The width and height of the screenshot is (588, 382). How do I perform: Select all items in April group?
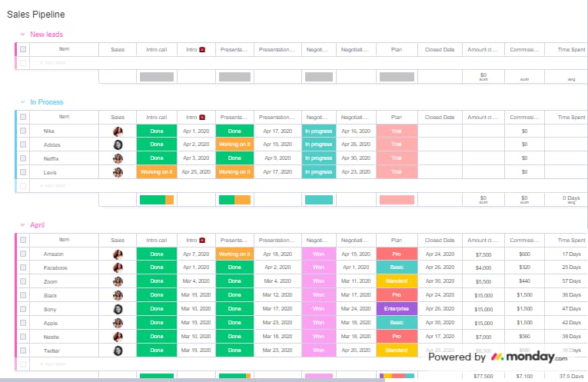point(23,240)
